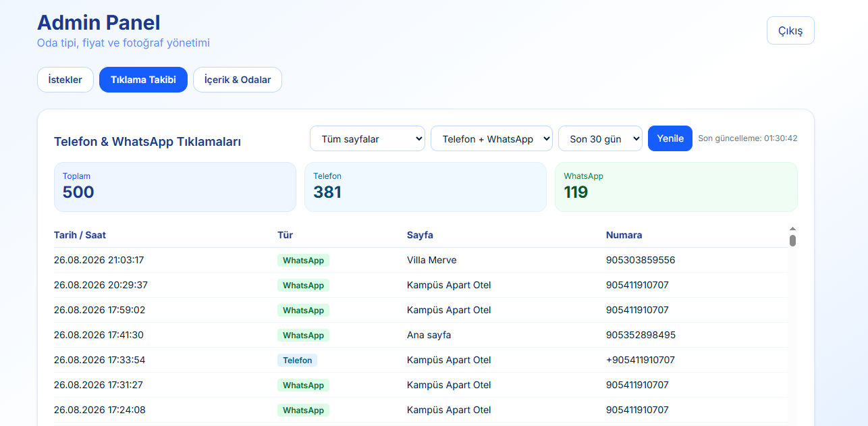
Task: Click the number +905411910707
Action: click(641, 360)
